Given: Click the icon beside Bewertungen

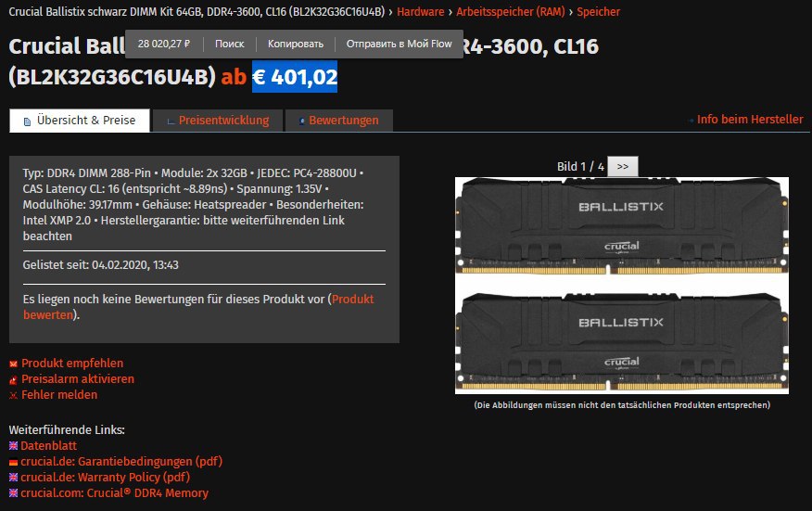Looking at the screenshot, I should pyautogui.click(x=302, y=121).
